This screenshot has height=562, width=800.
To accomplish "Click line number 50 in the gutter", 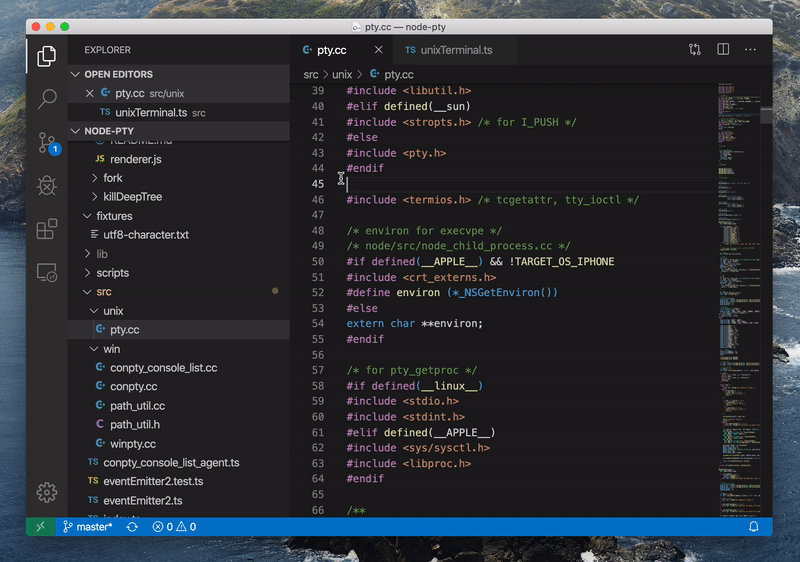I will 318,262.
